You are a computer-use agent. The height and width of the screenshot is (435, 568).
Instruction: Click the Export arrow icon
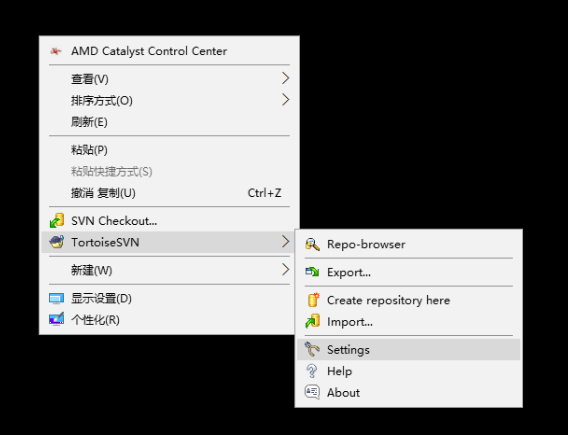point(312,272)
